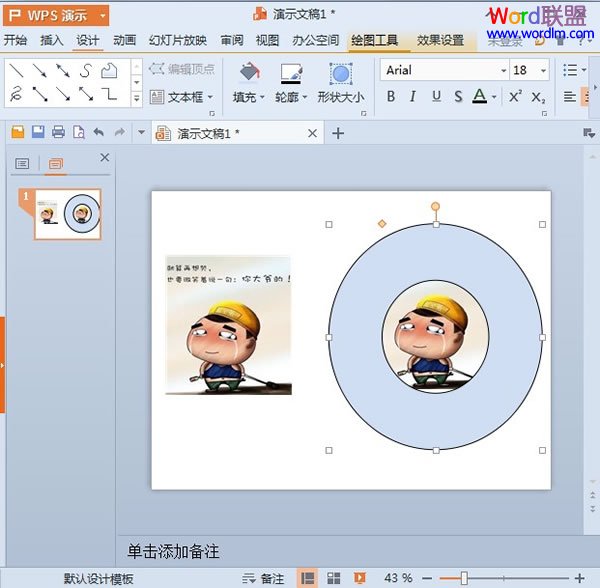Toggle 备注 notes pane in status bar

(263, 578)
